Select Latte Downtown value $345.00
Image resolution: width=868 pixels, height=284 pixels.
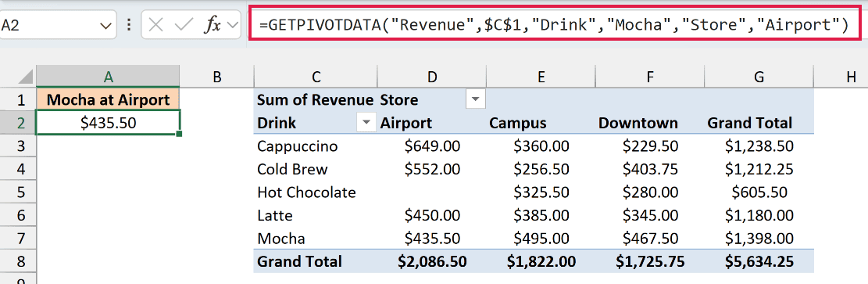point(650,214)
